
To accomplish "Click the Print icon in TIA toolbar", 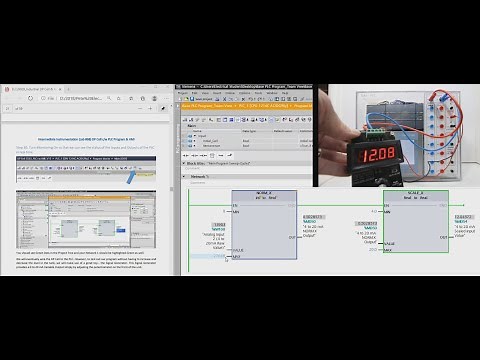I will click(x=217, y=99).
